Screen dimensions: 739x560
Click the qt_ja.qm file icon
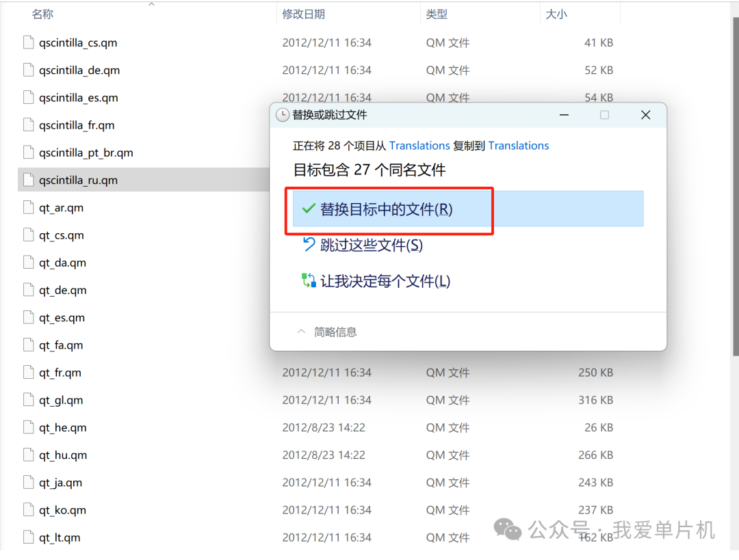tap(29, 482)
